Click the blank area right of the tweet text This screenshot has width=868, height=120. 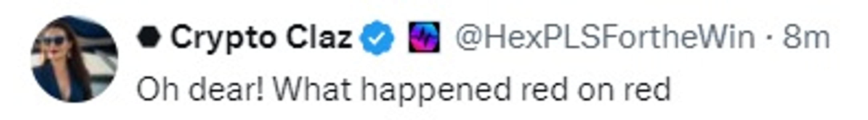pyautogui.click(x=768, y=89)
